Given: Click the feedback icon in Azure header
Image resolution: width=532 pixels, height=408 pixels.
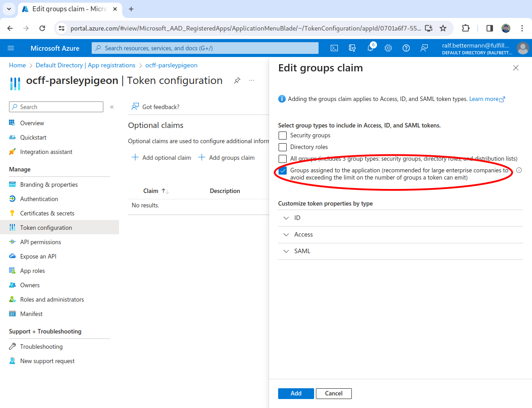Looking at the screenshot, I should coord(424,48).
